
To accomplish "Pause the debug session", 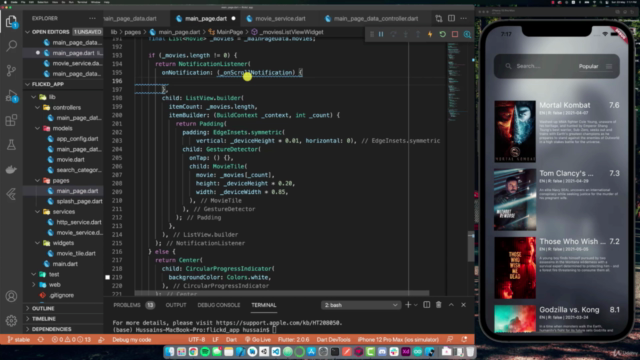I will [381, 34].
